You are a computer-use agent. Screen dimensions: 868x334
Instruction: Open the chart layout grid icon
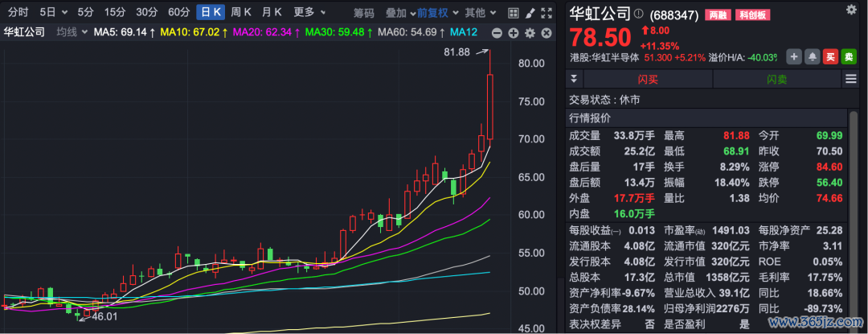point(513,13)
